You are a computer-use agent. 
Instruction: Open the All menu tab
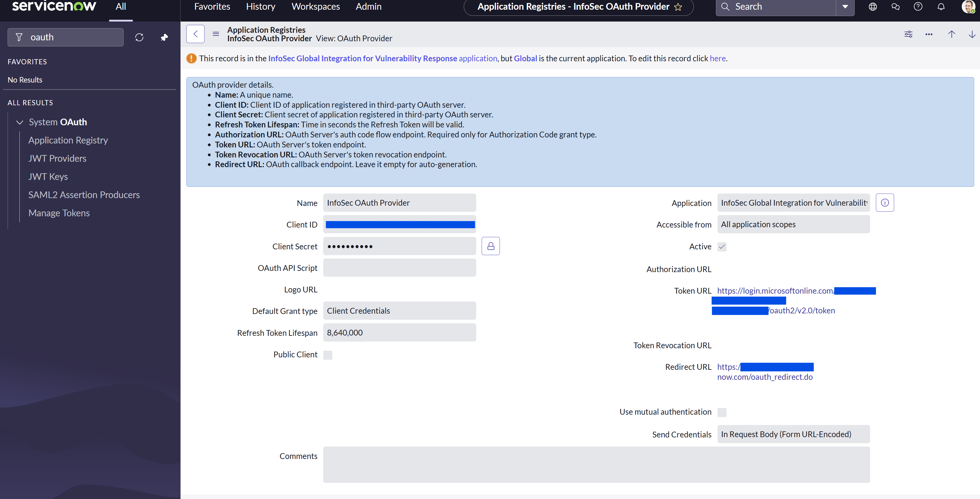point(120,7)
